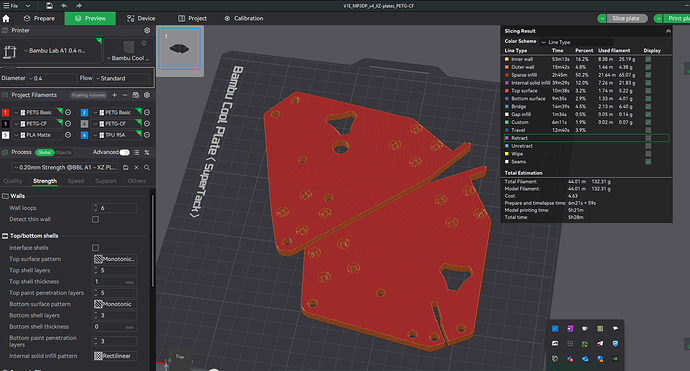
Task: Check Travel display checkbox
Action: tap(648, 130)
